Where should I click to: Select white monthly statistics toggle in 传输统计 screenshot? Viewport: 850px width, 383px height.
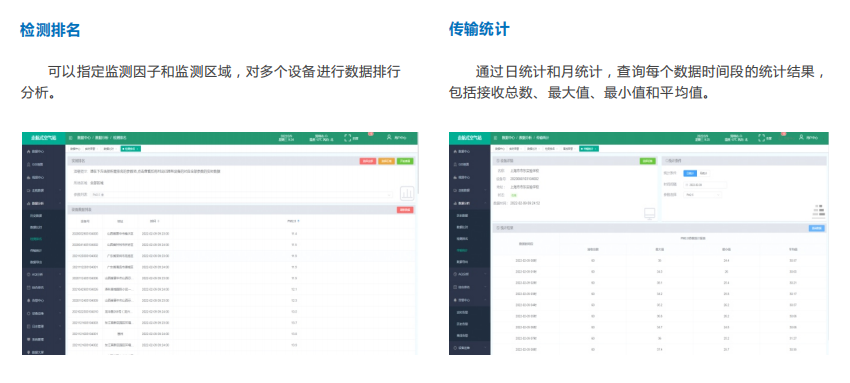click(x=703, y=173)
